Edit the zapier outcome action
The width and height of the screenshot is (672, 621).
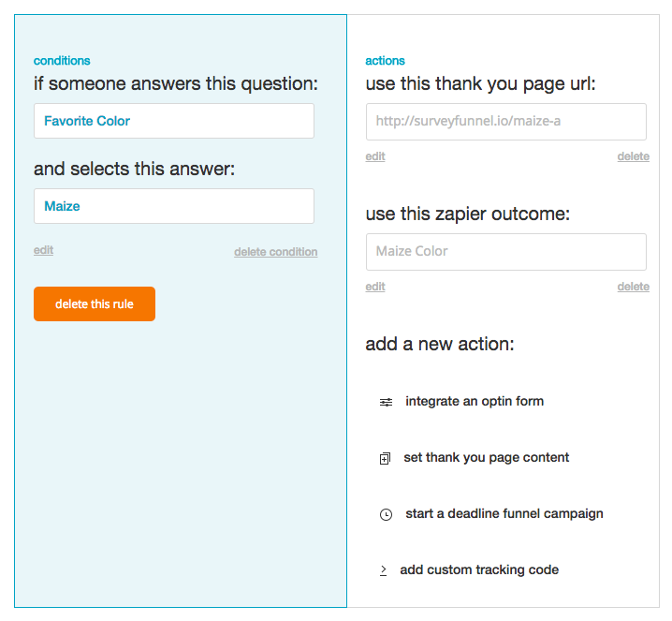[375, 287]
